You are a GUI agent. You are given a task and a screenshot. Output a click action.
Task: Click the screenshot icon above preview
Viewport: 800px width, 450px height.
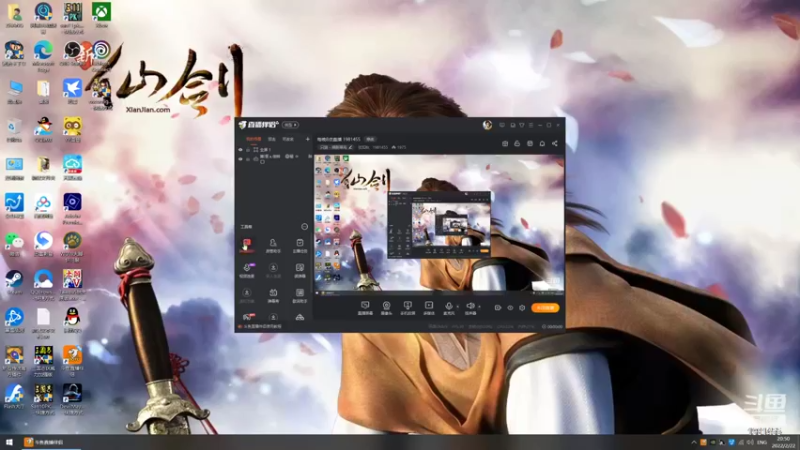coord(505,144)
